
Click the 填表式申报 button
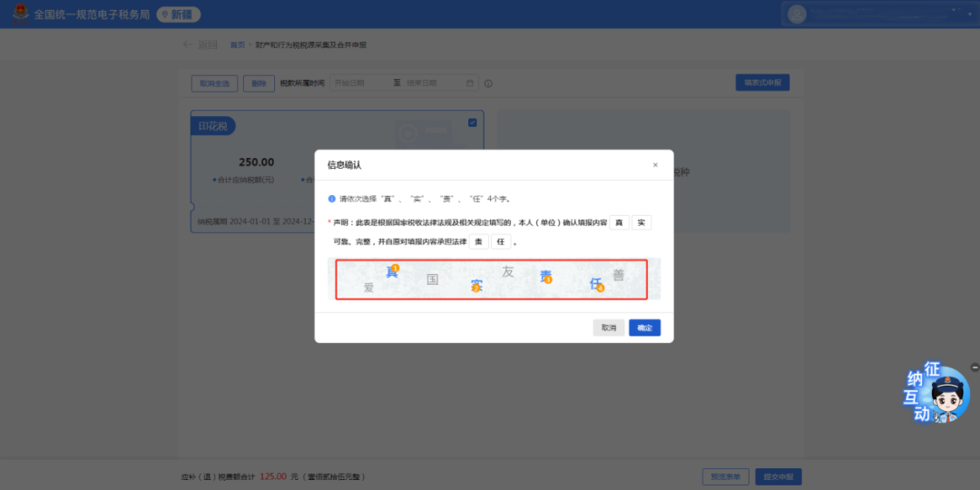coord(762,83)
